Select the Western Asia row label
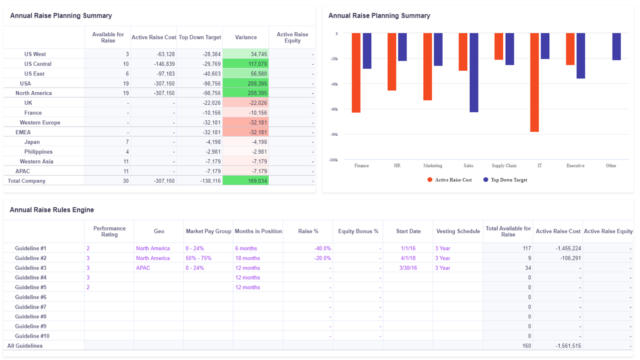Screen dimensions: 640x360 36,161
